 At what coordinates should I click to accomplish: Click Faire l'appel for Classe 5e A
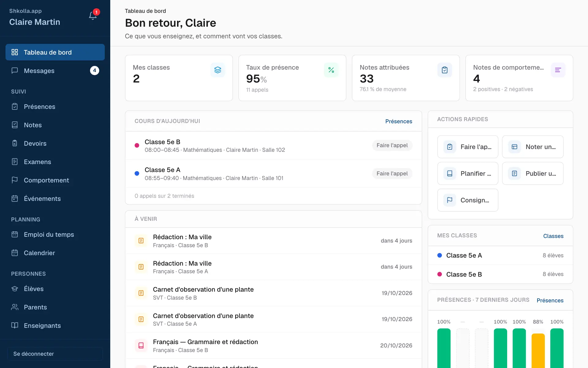pos(392,174)
